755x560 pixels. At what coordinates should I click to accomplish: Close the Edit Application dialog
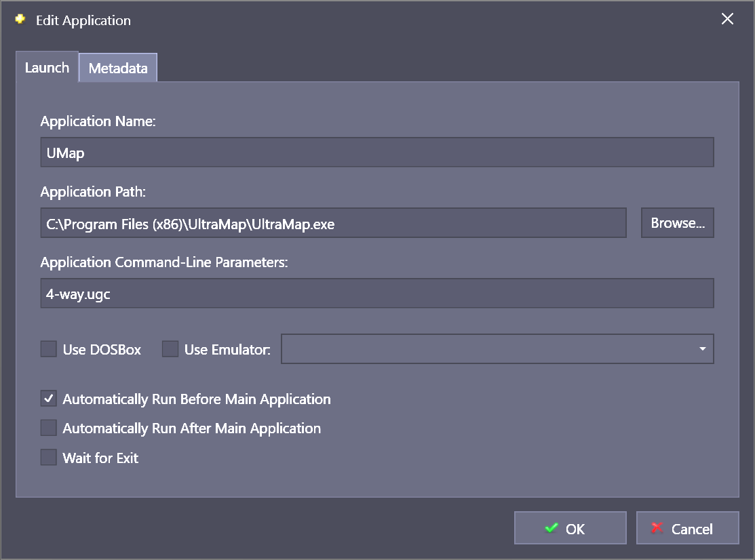(727, 19)
